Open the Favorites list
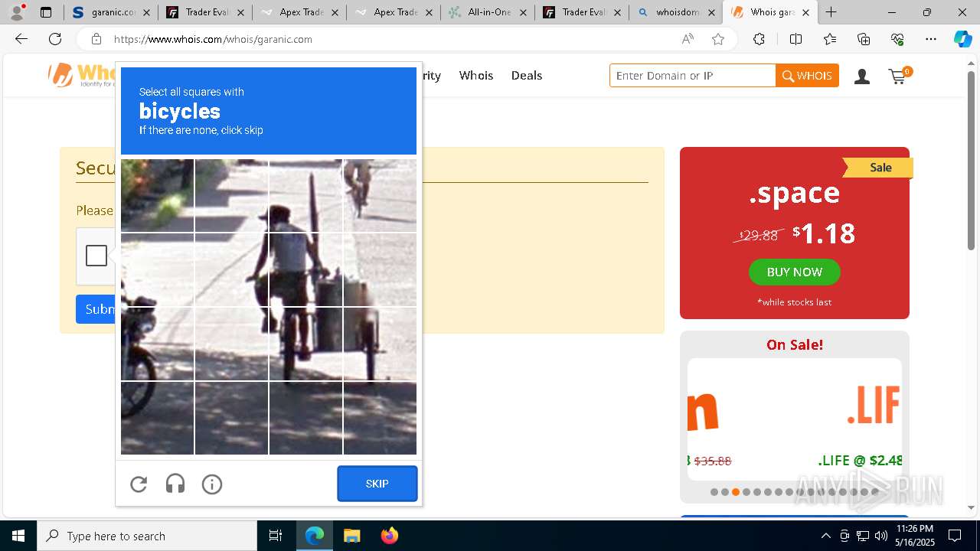Screen dimensions: 980x551 click(x=830, y=39)
